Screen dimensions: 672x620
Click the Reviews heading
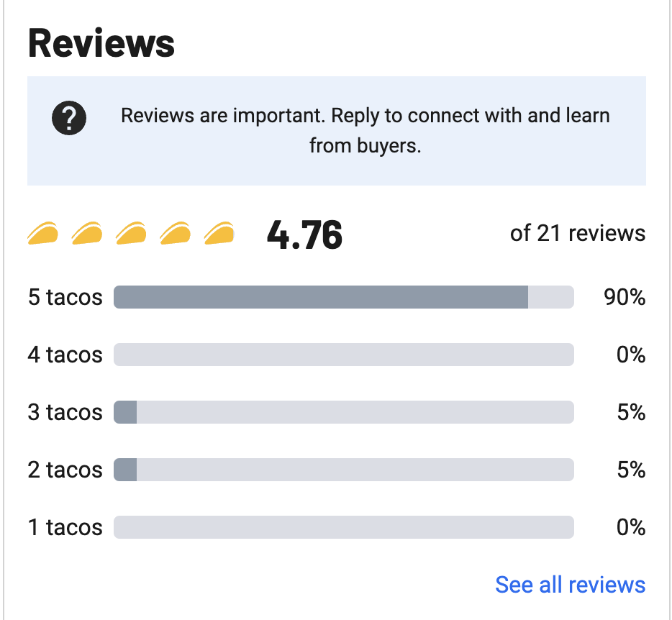click(x=101, y=44)
